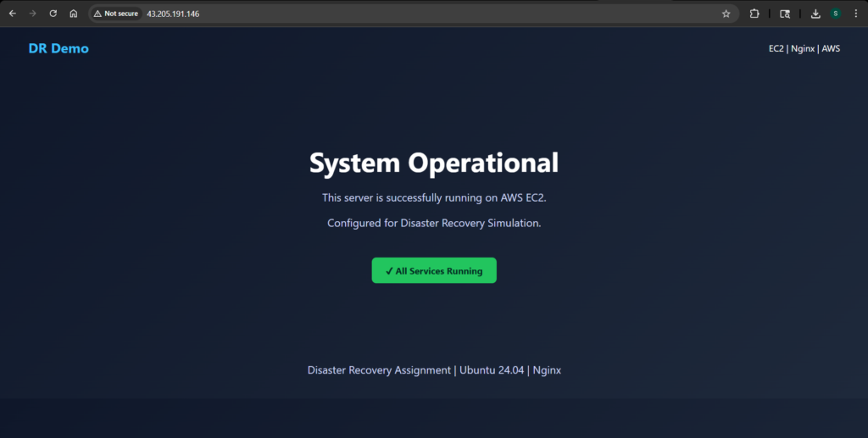The width and height of the screenshot is (868, 438).
Task: Select the AWS label in the header
Action: 830,48
